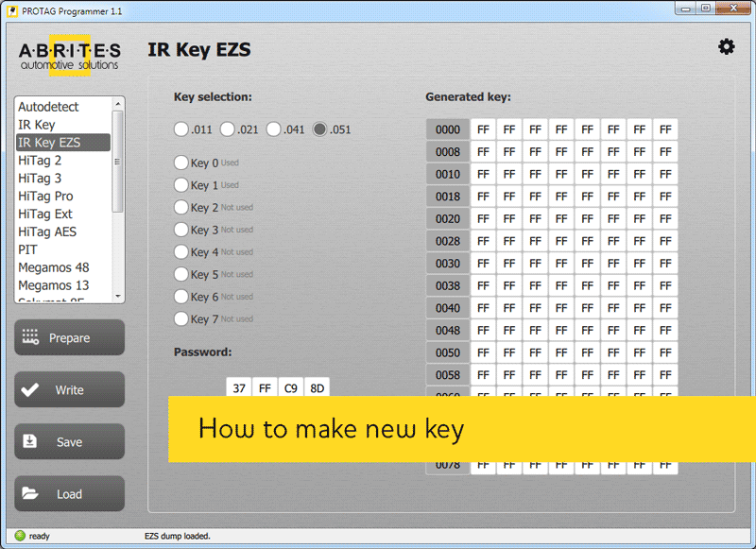Select Megamos 13 in the transponder list
The image size is (756, 549).
[x=63, y=284]
